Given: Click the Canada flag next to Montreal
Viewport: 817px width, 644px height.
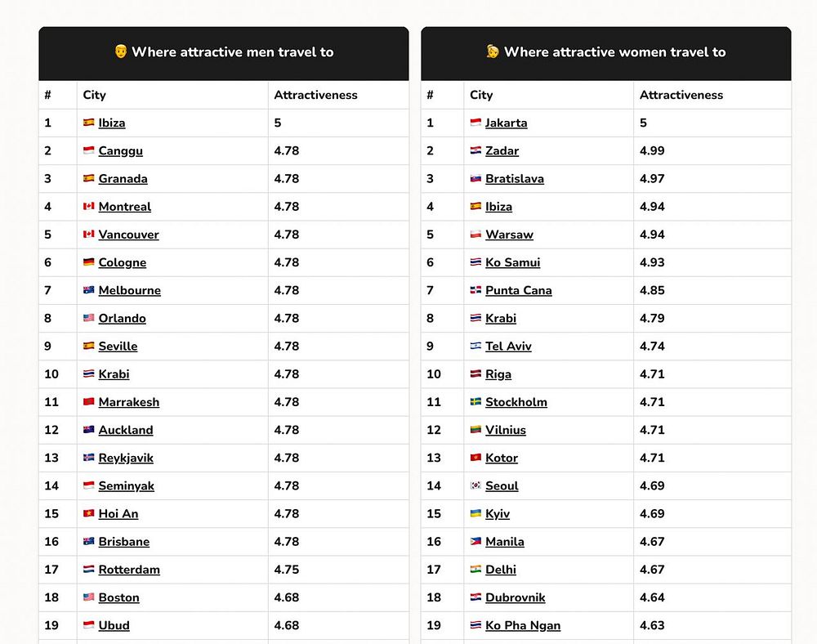Looking at the screenshot, I should (x=88, y=206).
